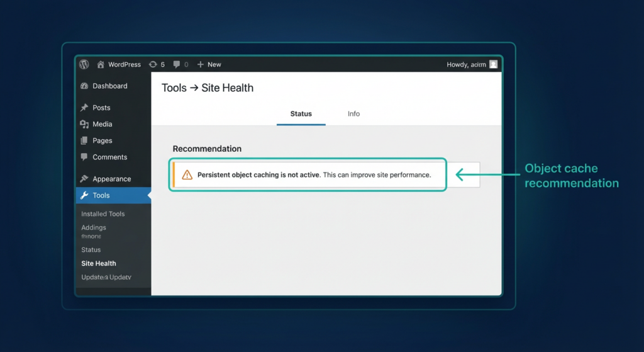
Task: Open Installed Tools submenu link
Action: tap(103, 214)
